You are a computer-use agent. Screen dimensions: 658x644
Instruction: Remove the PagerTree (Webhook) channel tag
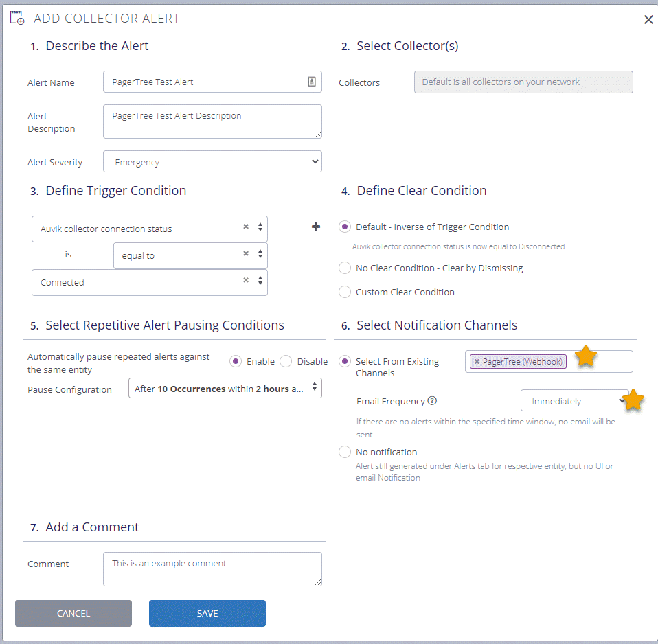point(477,361)
